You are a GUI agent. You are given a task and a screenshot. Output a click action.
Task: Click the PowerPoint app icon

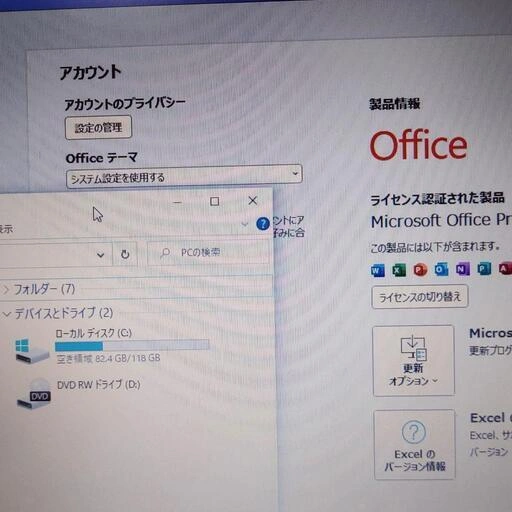tap(420, 270)
